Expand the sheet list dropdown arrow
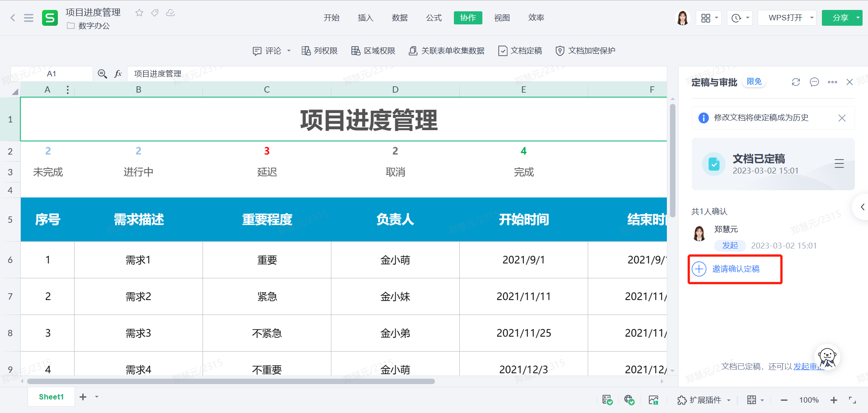 click(97, 397)
